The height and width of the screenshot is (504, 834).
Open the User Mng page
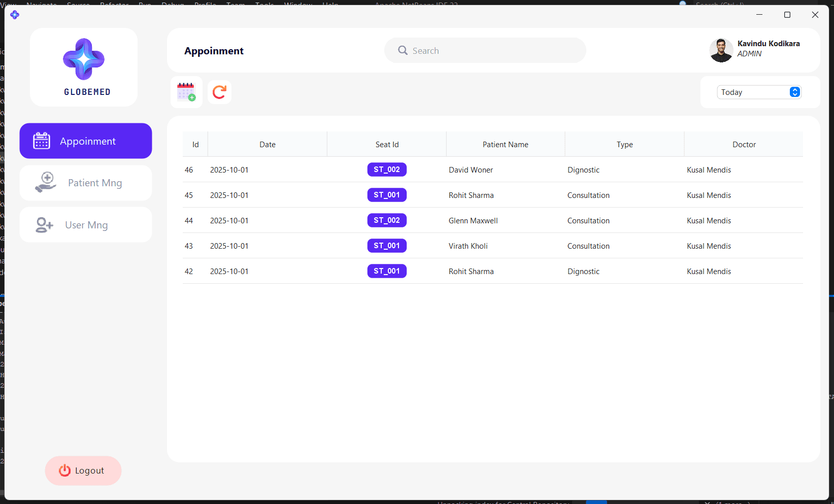pyautogui.click(x=86, y=225)
